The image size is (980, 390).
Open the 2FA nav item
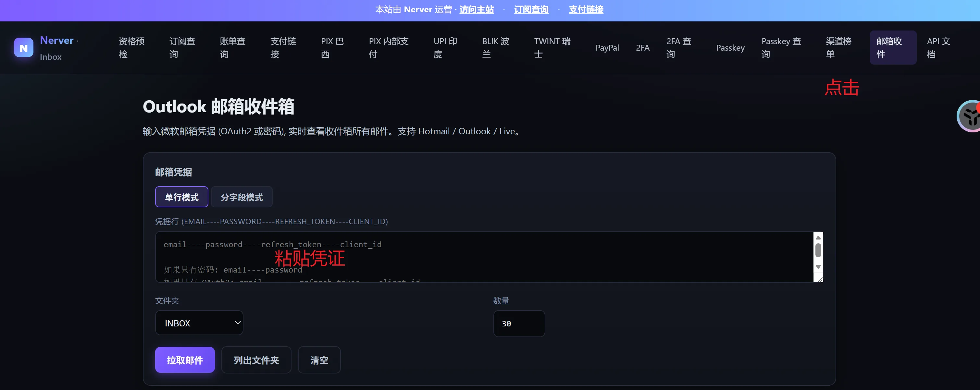click(x=642, y=48)
